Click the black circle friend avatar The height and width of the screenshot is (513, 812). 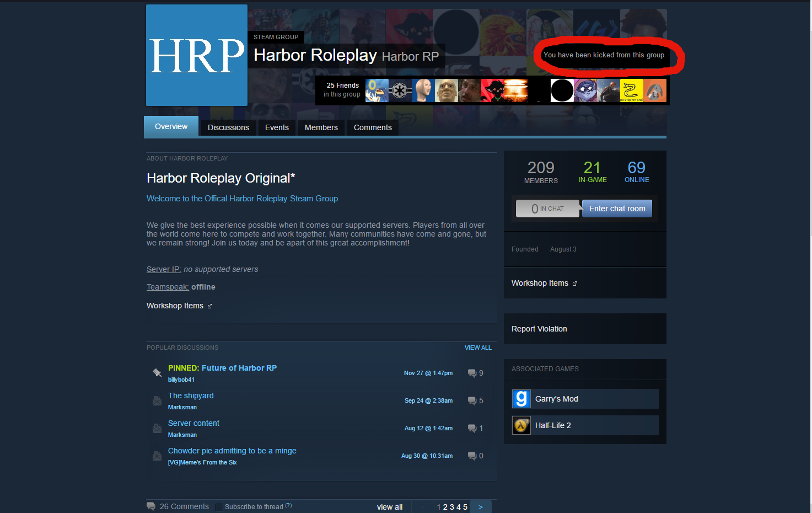click(x=562, y=90)
